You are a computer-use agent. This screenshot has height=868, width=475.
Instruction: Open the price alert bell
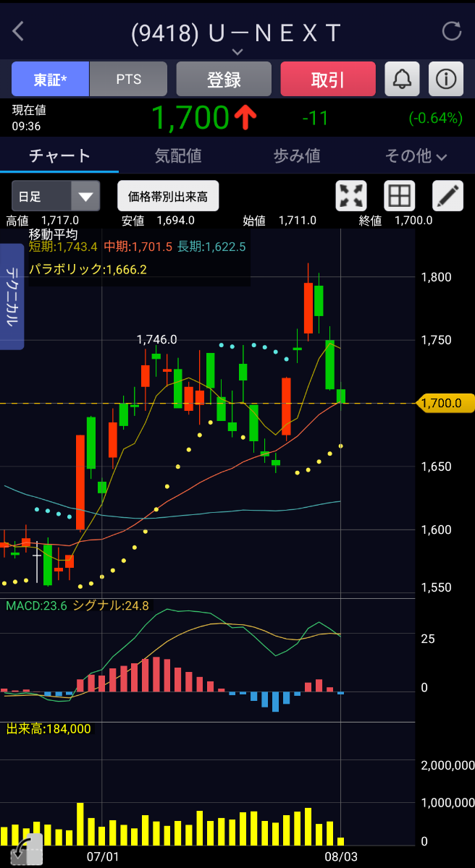pos(403,79)
